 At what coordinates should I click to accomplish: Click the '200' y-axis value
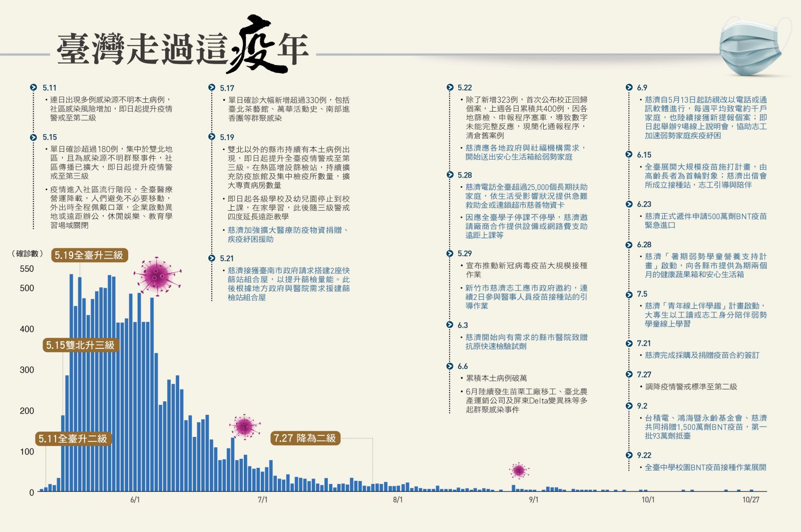[27, 411]
